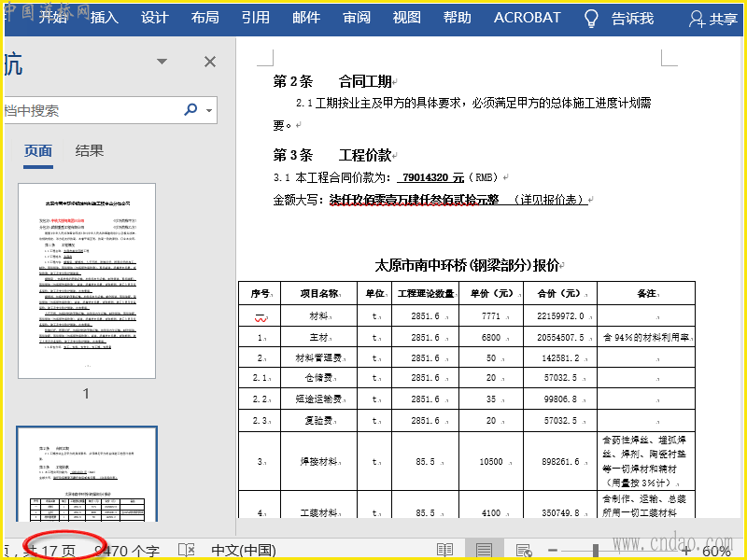Close the navigation pane
Viewport: 747px width, 560px height.
coord(210,62)
